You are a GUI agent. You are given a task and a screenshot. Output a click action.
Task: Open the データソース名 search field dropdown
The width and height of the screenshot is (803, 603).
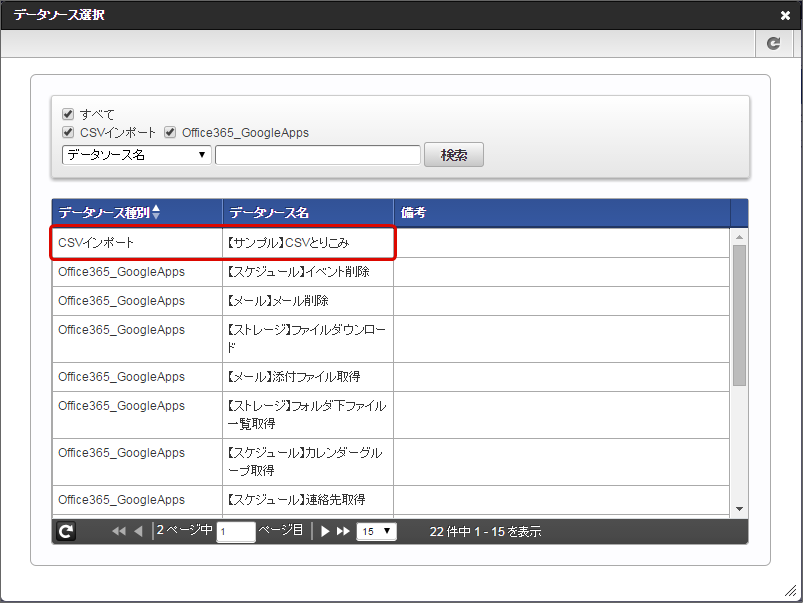click(x=136, y=155)
